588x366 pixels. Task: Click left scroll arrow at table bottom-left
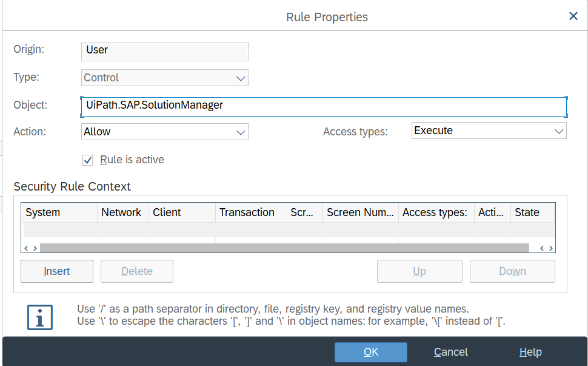click(x=27, y=248)
